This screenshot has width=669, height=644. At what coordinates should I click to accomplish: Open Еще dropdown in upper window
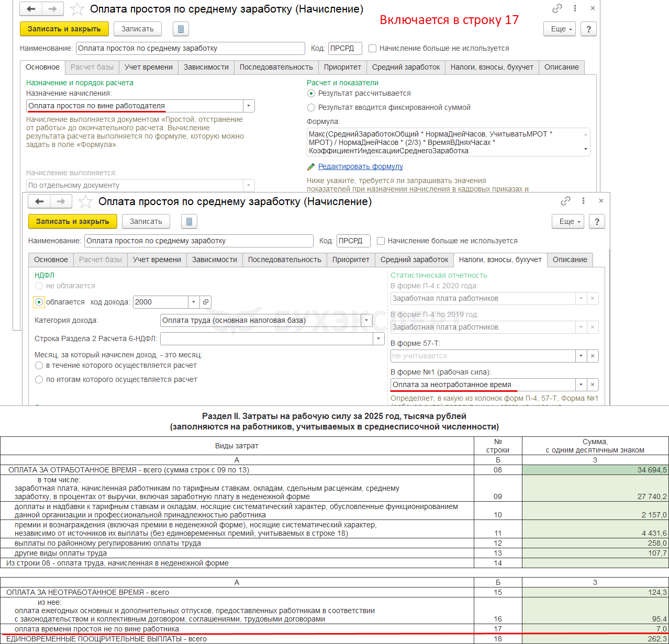coord(560,29)
